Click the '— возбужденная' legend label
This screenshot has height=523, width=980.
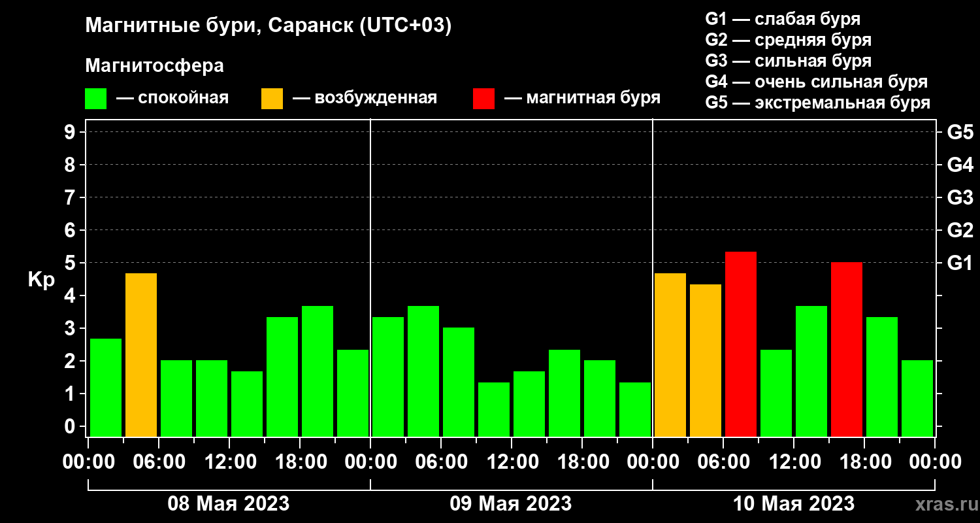point(365,98)
